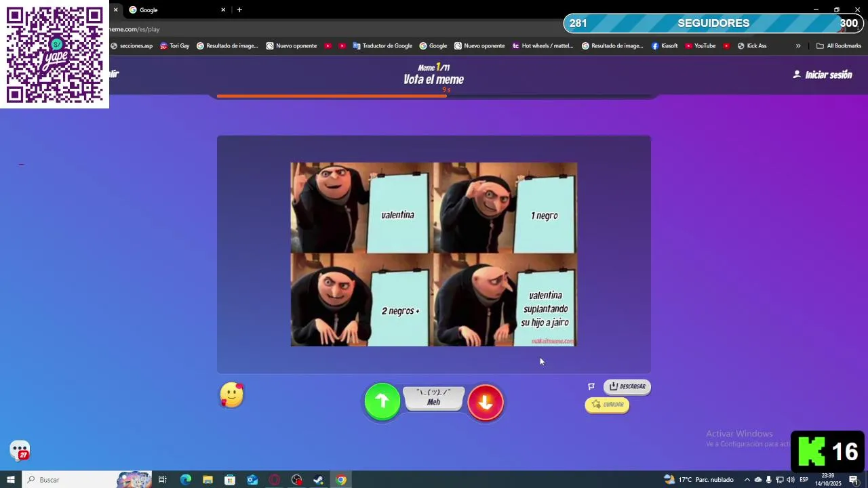Open YouTube bookmark
868x488 pixels.
701,46
